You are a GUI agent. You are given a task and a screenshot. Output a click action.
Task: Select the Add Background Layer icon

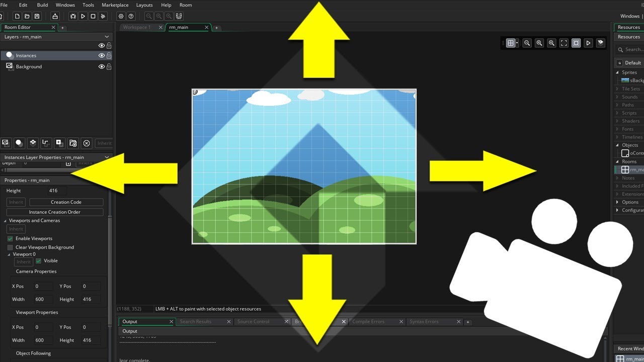point(6,143)
